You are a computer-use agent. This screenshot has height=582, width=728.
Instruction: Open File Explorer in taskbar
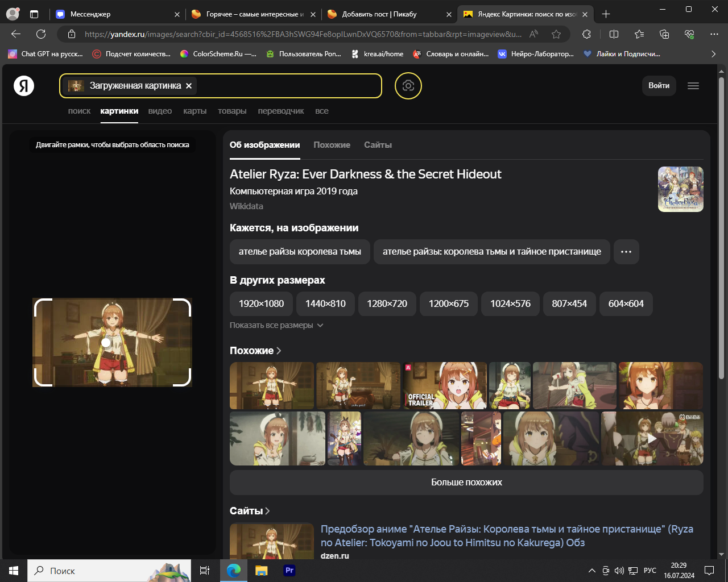click(262, 570)
